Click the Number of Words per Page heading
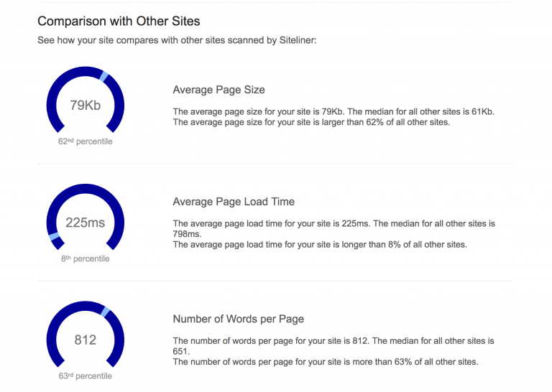The image size is (552, 392). coord(239,319)
